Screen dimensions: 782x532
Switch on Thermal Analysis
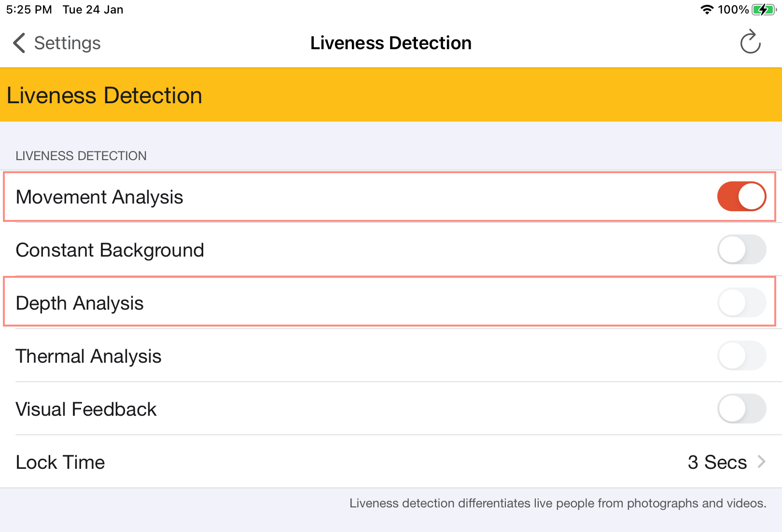(x=741, y=356)
